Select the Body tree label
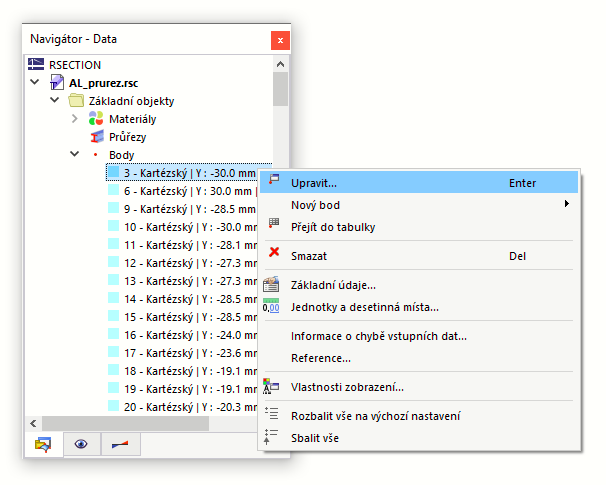This screenshot has width=606, height=485. [x=121, y=155]
